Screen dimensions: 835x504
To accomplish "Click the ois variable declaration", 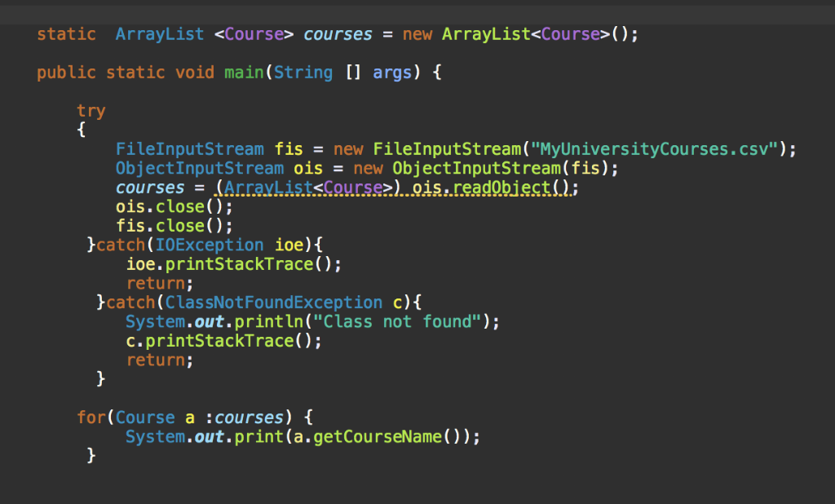I will point(308,168).
